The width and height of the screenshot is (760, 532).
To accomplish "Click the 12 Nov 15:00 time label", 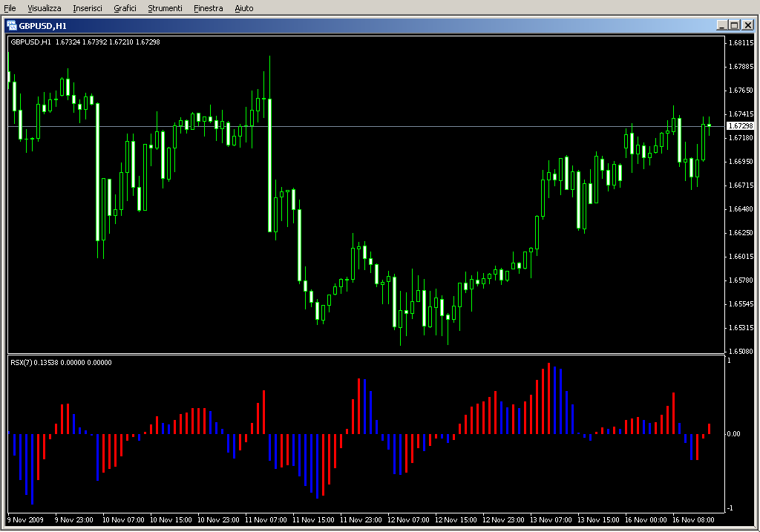I will tap(456, 520).
